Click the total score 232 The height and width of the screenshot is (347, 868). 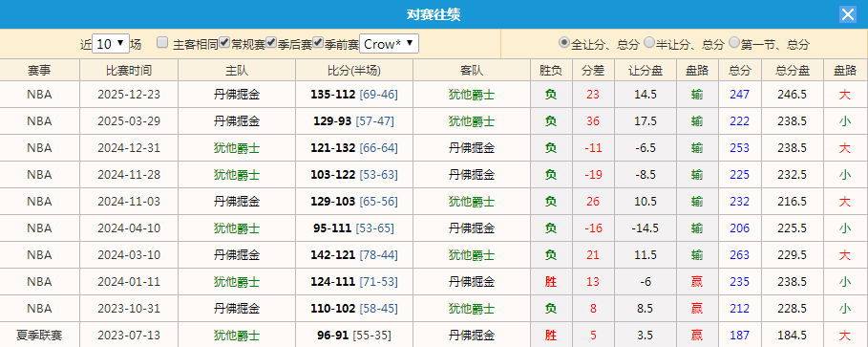coord(740,201)
